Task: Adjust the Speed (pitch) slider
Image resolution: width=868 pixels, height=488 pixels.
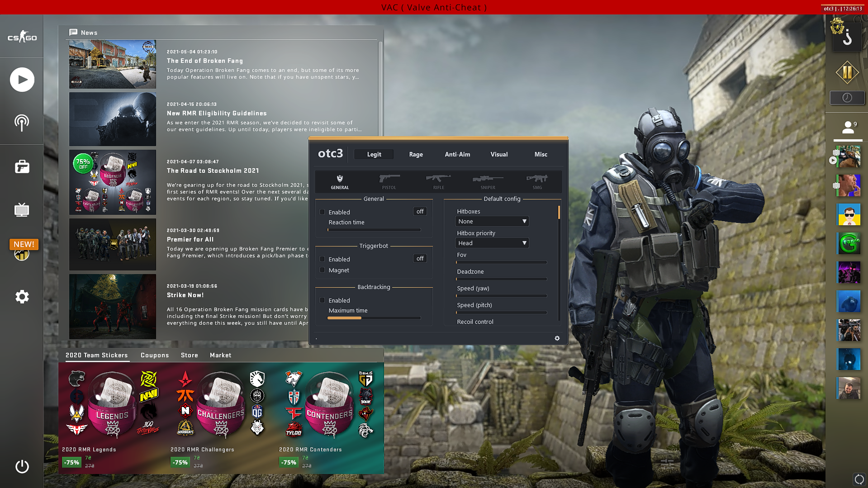Action: click(501, 313)
